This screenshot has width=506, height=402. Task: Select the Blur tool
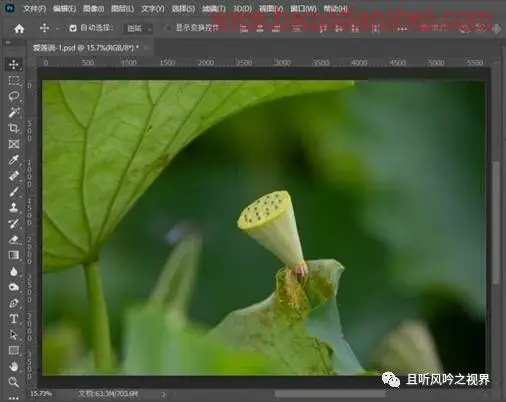[14, 271]
